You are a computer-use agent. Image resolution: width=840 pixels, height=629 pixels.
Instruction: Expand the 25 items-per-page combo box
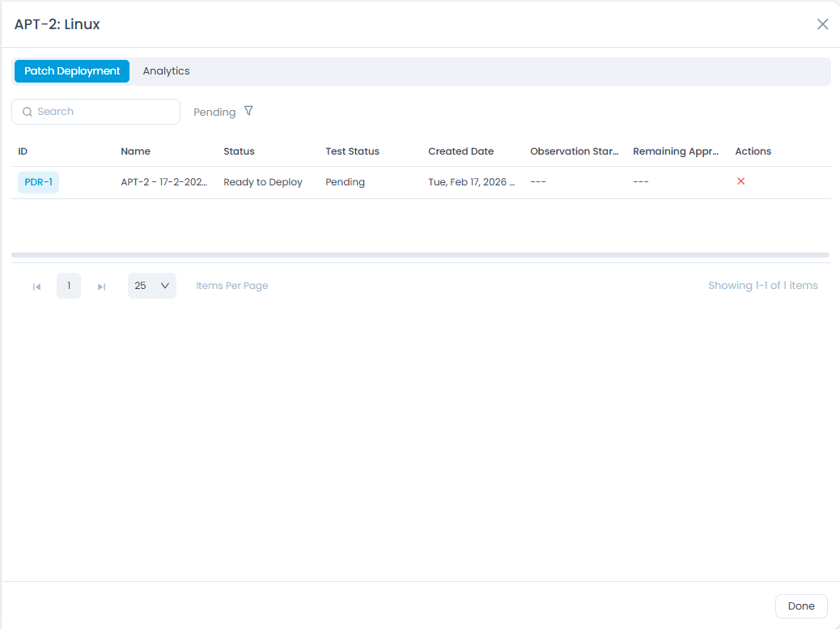pyautogui.click(x=151, y=285)
